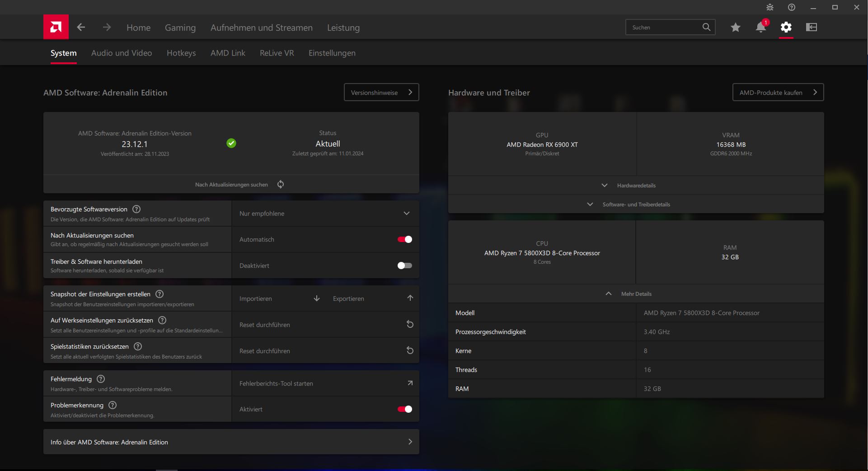Open the Gaming tab
Screen dimensions: 868x471
(x=180, y=28)
